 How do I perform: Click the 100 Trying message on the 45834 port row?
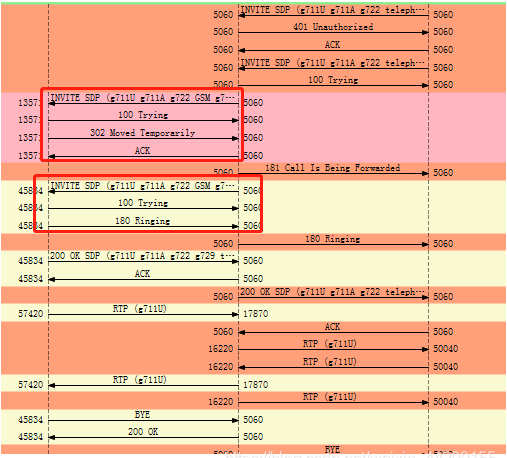[x=143, y=203]
